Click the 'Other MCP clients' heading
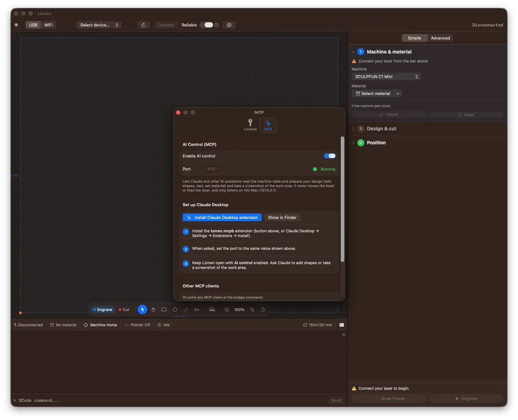 point(201,286)
